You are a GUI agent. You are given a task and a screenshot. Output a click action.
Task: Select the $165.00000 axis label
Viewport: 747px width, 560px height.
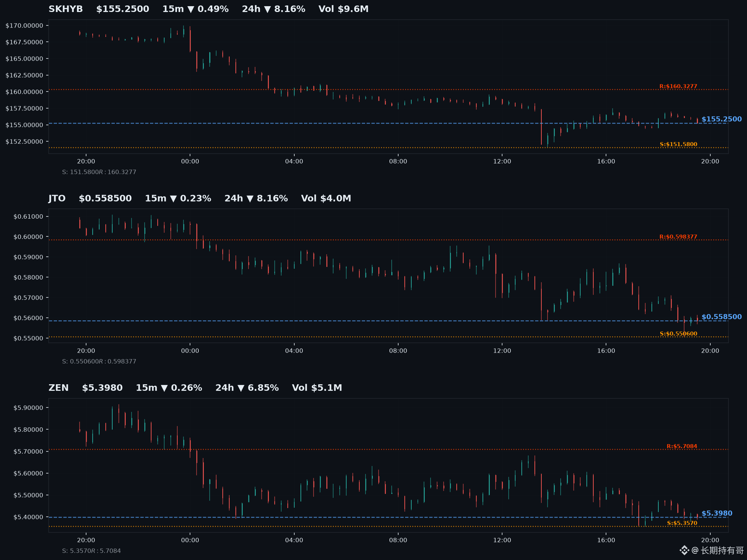24,59
